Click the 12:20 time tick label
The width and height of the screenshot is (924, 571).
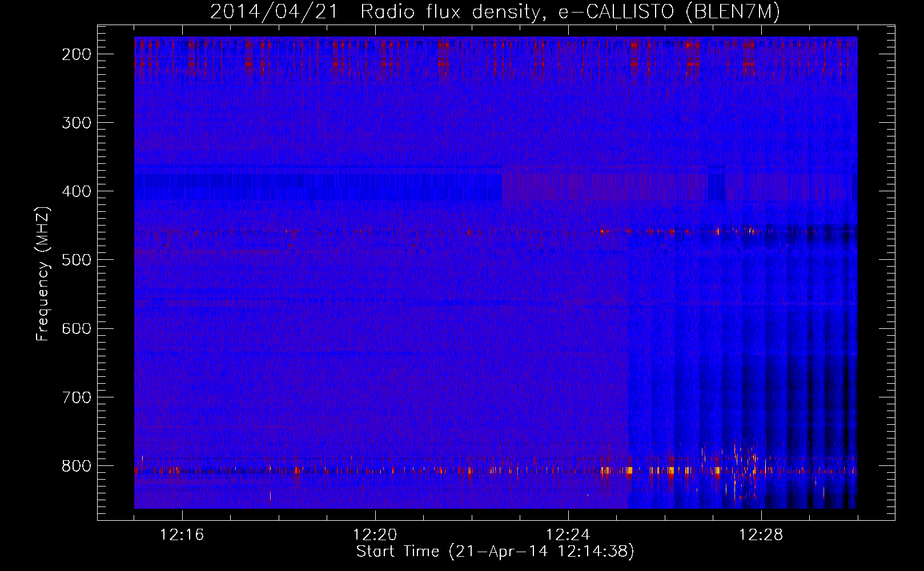click(375, 535)
